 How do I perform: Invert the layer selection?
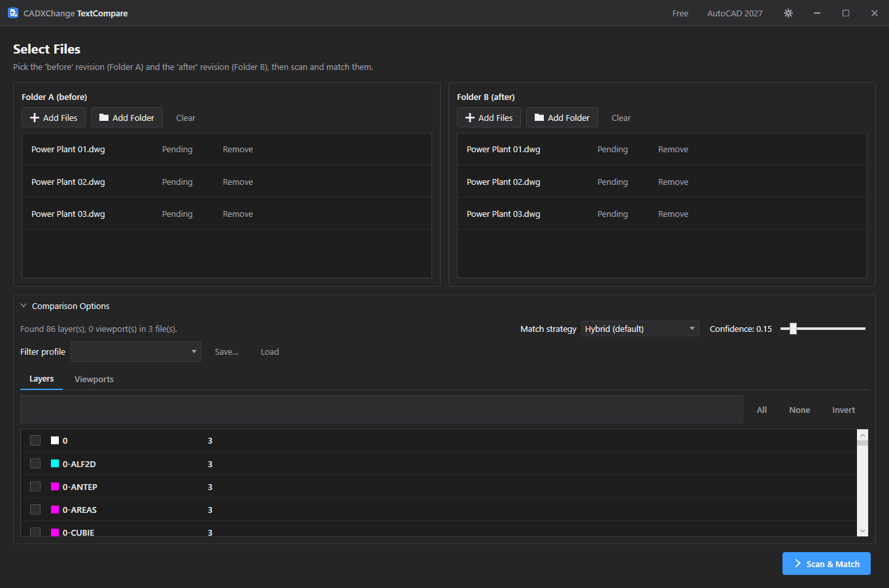[843, 410]
